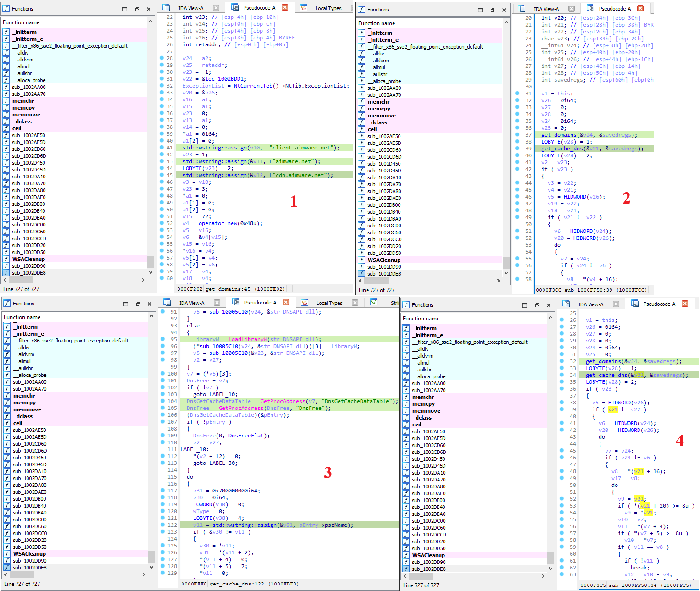Click the function icon beside memchr in panel 2
The width and height of the screenshot is (700, 591).
(362, 102)
